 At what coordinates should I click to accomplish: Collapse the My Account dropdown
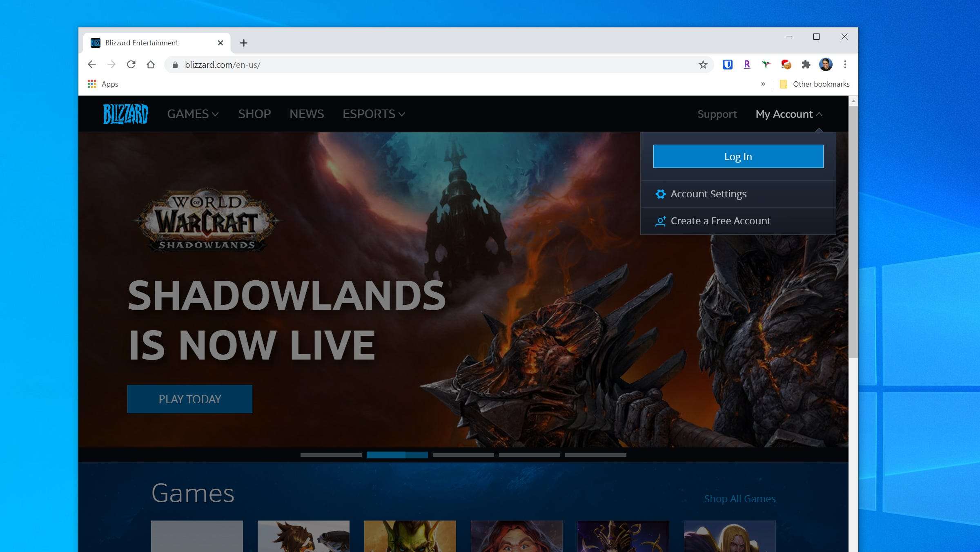pos(789,114)
